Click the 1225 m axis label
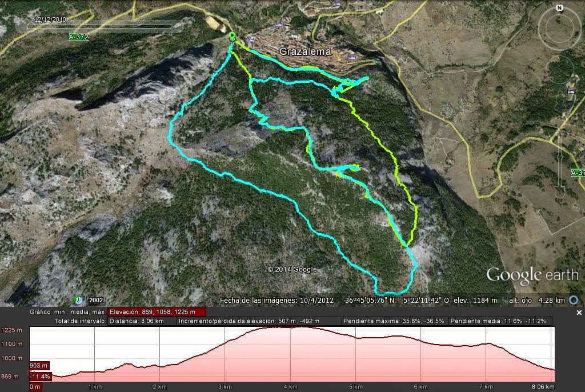 11,330
